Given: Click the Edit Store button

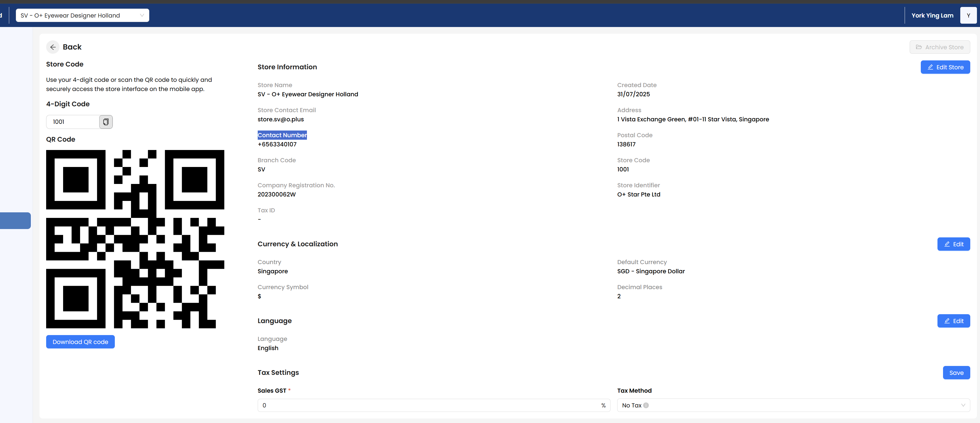Looking at the screenshot, I should click(945, 67).
